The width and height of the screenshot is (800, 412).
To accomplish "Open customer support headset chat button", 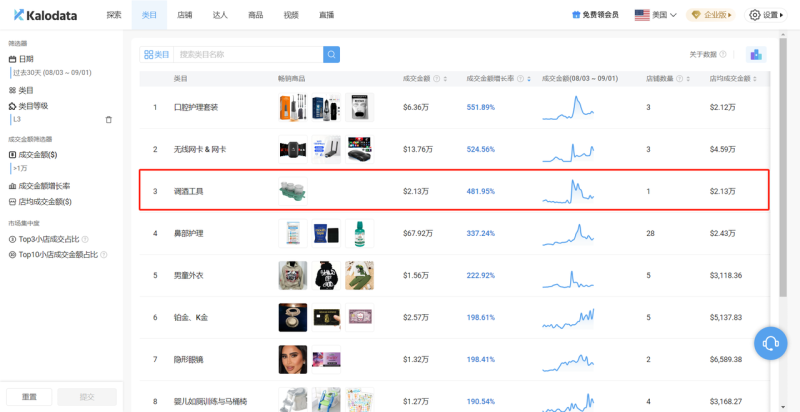I will pos(770,343).
